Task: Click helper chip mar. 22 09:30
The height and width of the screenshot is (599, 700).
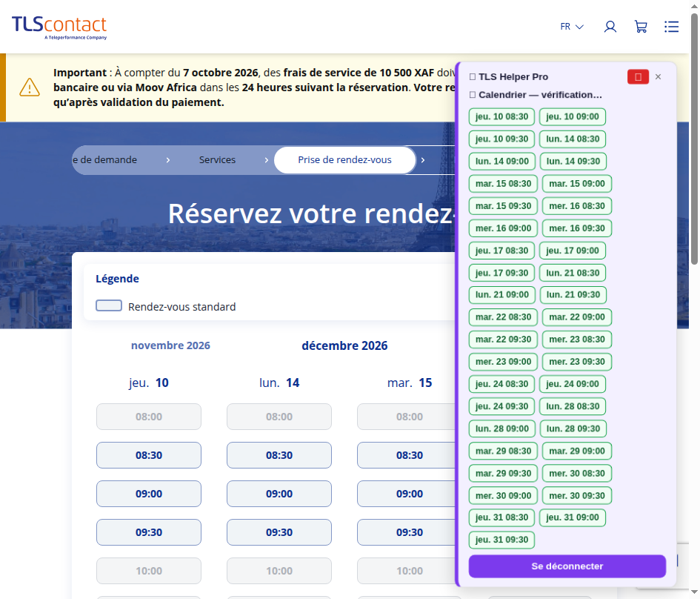Action: point(503,340)
